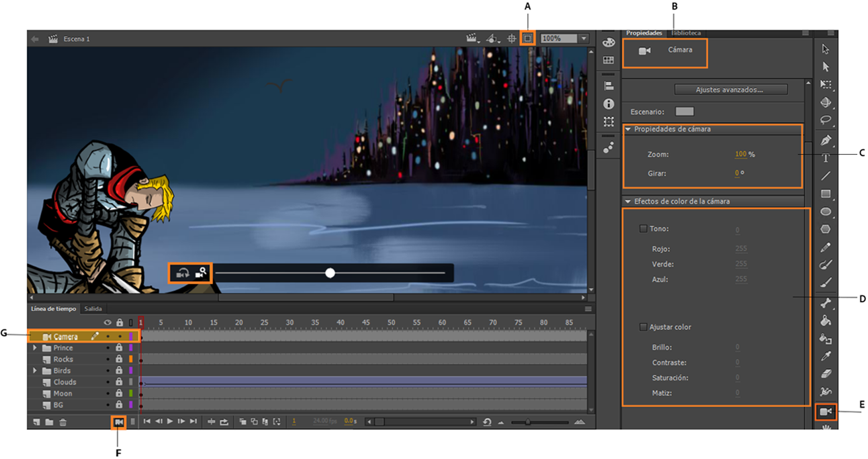Enable the Tono checkbox
The width and height of the screenshot is (868, 459).
point(643,228)
